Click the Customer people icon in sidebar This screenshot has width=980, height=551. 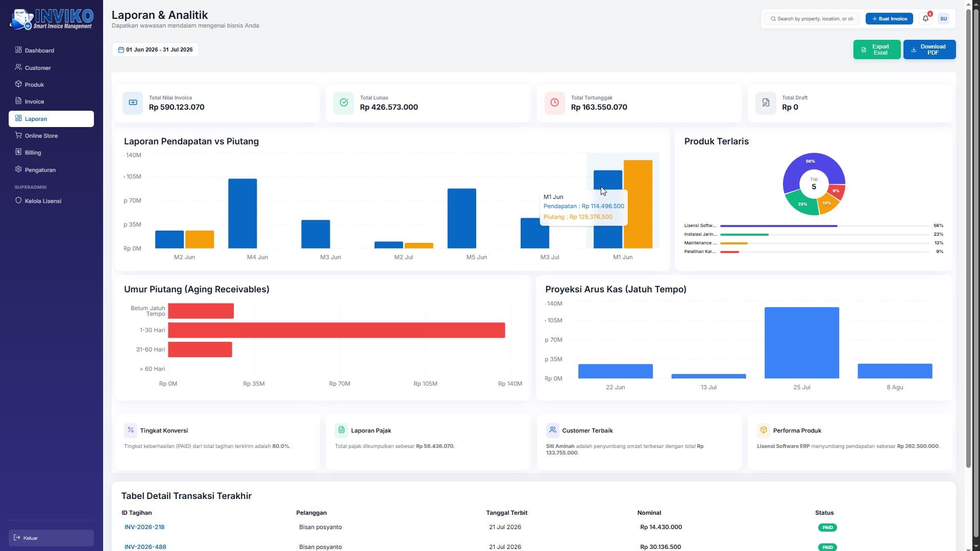tap(18, 67)
